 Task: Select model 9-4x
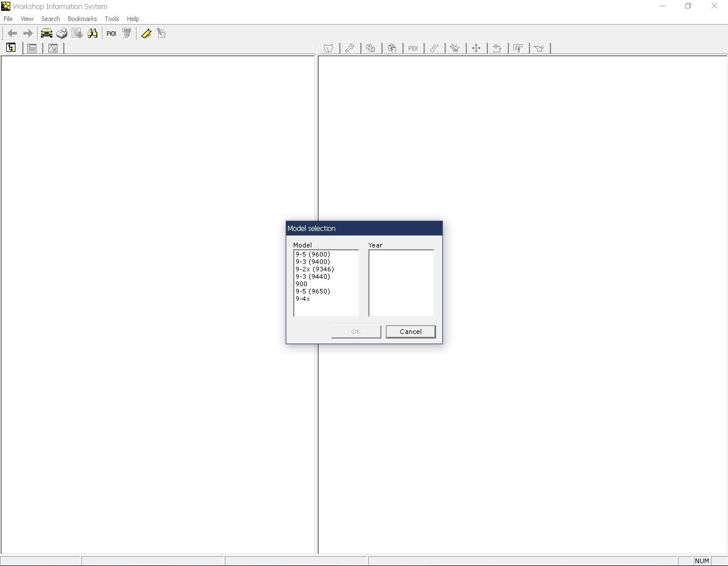click(x=303, y=299)
